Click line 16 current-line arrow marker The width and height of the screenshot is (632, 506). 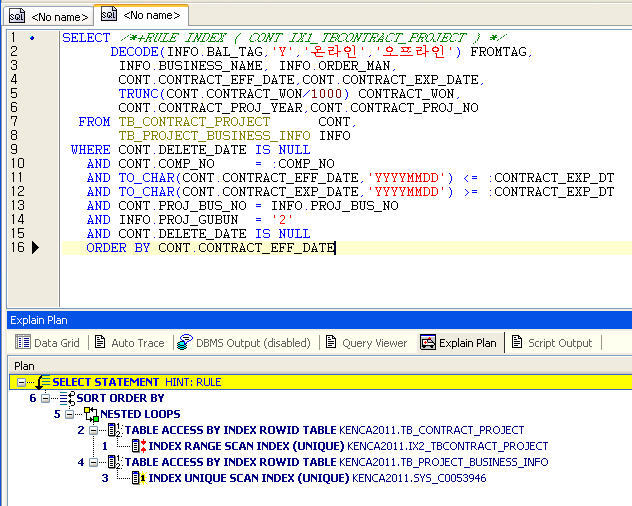point(35,248)
